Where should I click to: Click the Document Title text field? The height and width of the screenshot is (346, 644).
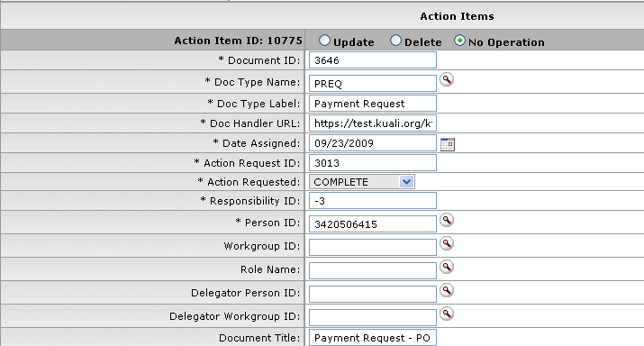tap(373, 337)
